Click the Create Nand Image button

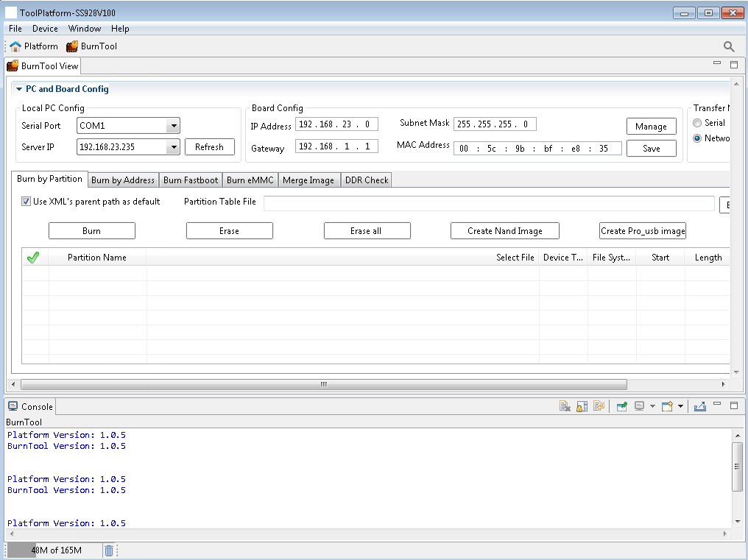[x=504, y=231]
